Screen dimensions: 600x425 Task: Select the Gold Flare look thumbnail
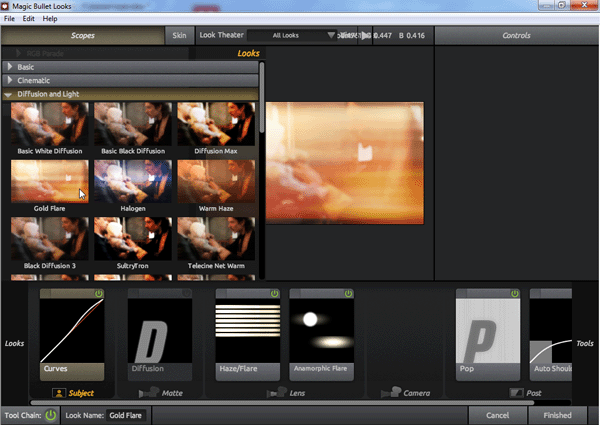pos(50,181)
